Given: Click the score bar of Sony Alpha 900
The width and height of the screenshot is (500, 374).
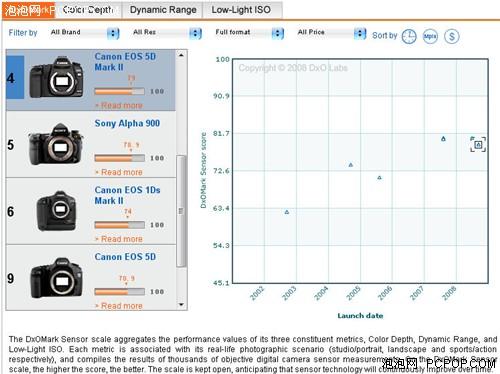Looking at the screenshot, I should (x=119, y=158).
